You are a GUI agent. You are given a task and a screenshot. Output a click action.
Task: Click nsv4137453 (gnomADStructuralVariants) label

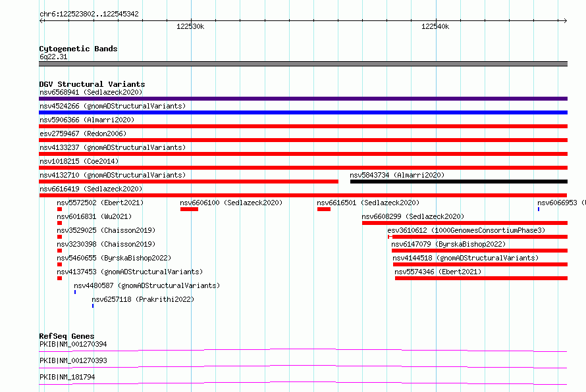pos(130,272)
